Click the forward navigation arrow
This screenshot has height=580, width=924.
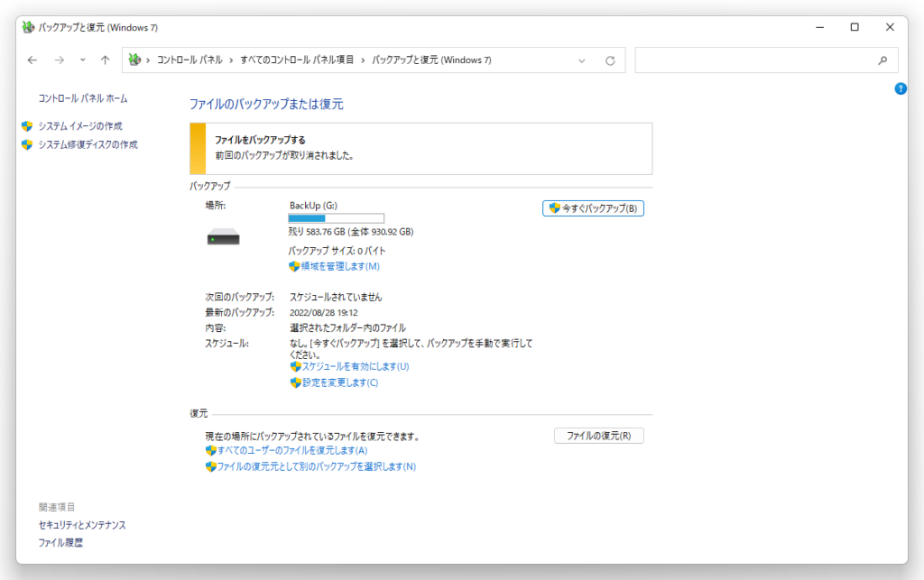tap(60, 60)
